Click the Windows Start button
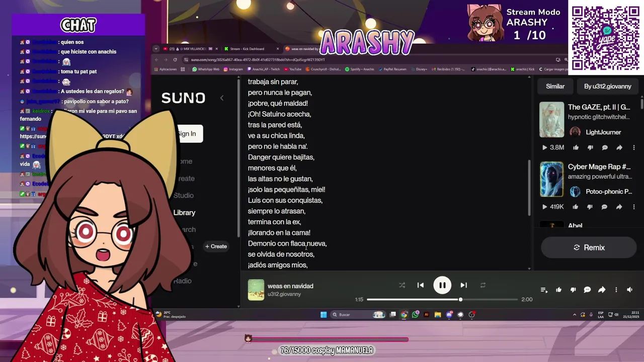The image size is (644, 362). click(324, 315)
